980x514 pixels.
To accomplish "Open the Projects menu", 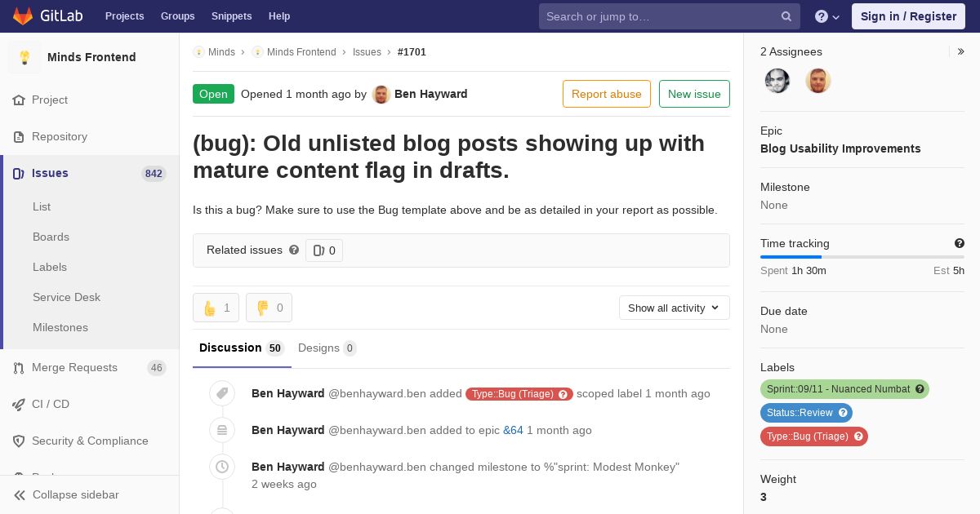I will click(124, 16).
